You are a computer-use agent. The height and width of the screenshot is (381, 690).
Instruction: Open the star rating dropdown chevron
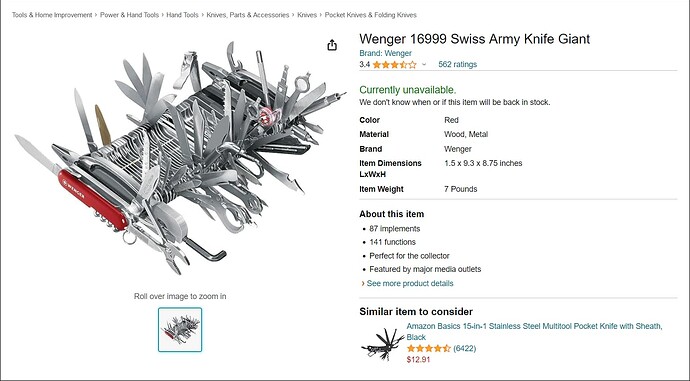pos(424,64)
